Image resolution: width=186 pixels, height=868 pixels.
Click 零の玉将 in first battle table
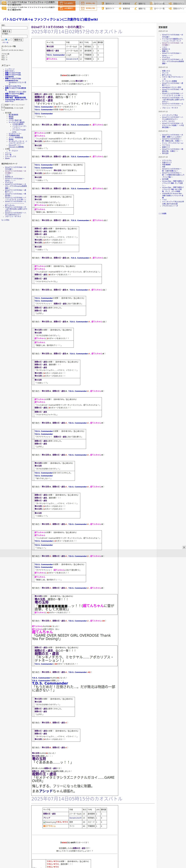[50, 47]
